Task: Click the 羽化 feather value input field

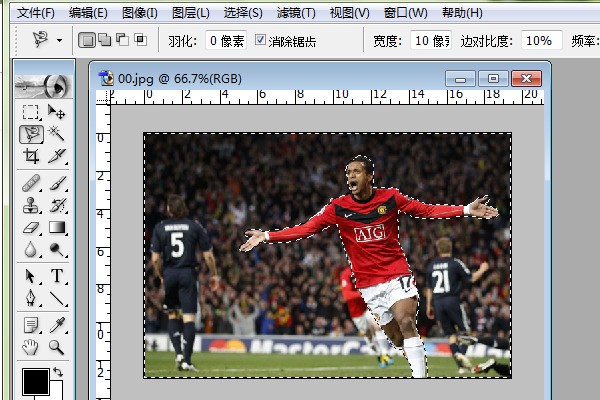Action: pyautogui.click(x=225, y=41)
